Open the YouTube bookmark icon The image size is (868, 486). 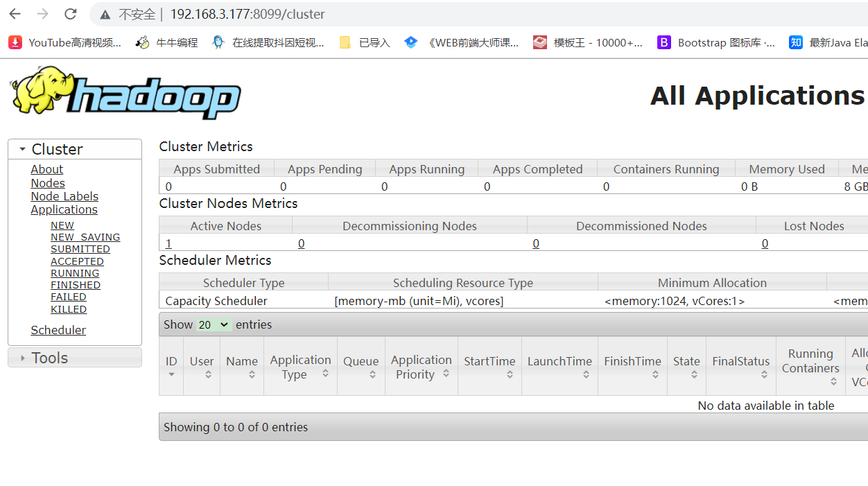pos(15,42)
